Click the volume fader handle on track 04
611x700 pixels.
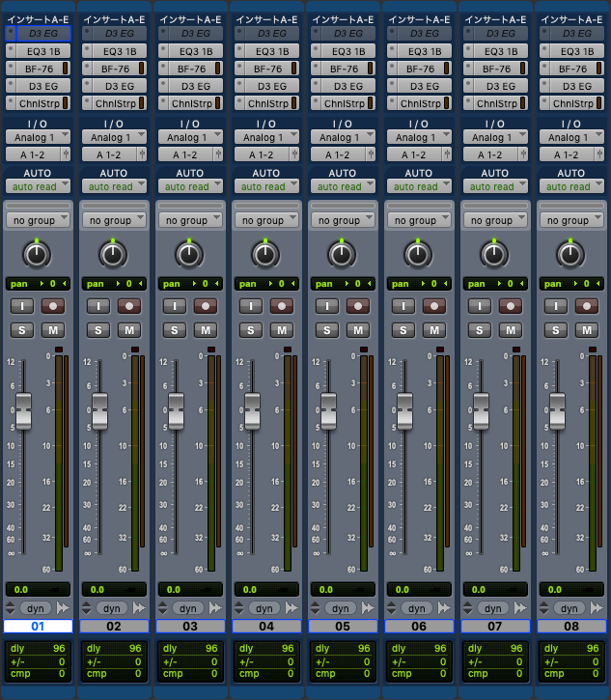click(252, 410)
